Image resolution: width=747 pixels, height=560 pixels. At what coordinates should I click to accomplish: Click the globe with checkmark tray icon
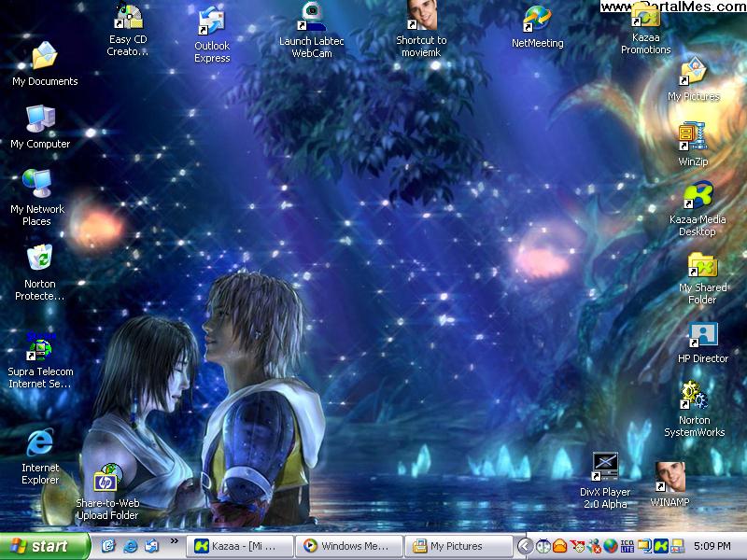point(611,546)
